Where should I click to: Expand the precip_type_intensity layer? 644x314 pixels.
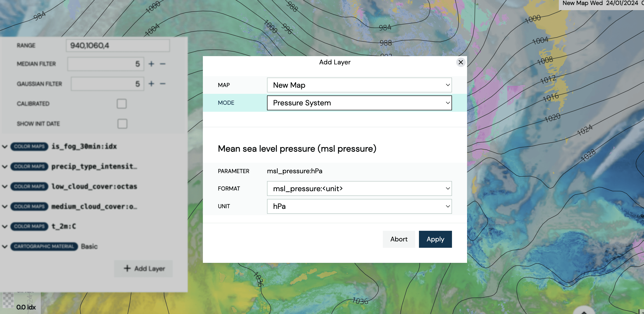5,166
